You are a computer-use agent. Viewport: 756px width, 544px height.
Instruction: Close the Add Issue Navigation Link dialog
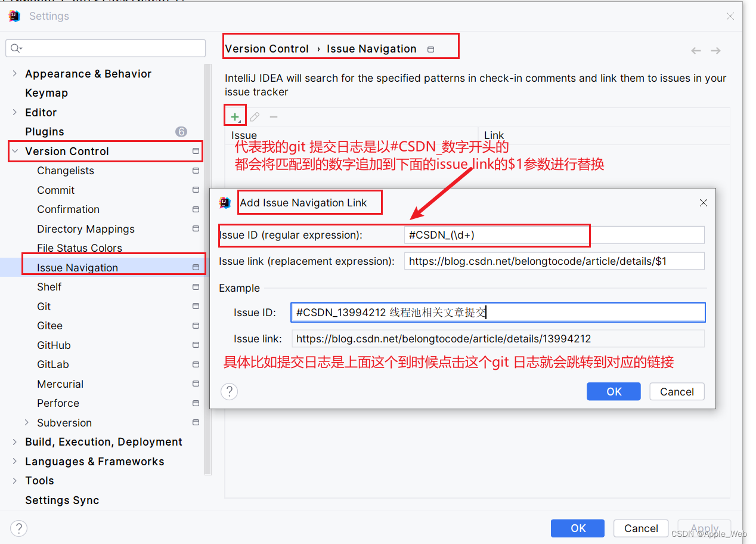(x=704, y=203)
